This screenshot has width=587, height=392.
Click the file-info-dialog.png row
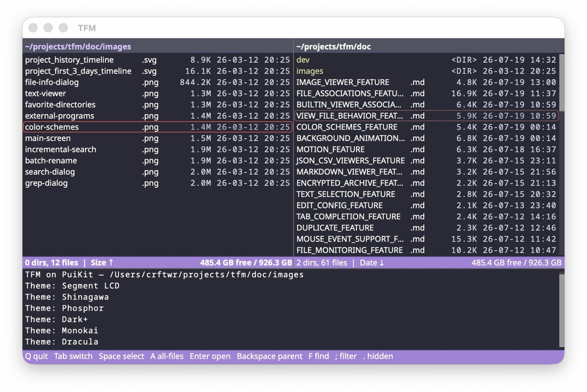coord(158,82)
